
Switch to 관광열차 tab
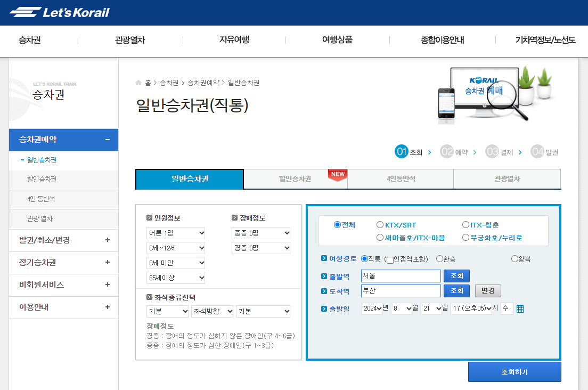click(507, 179)
